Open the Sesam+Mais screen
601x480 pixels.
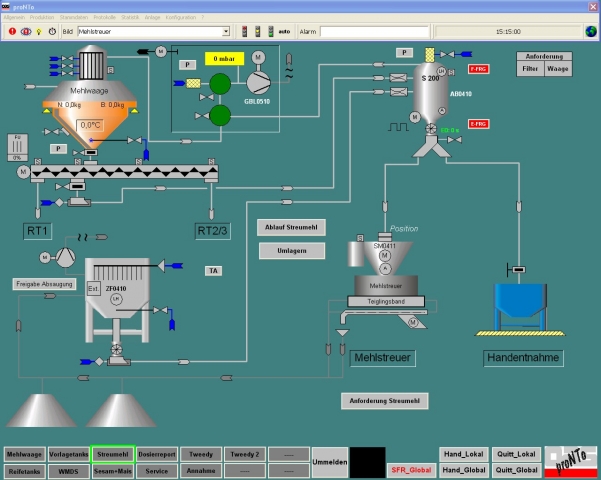[x=113, y=471]
